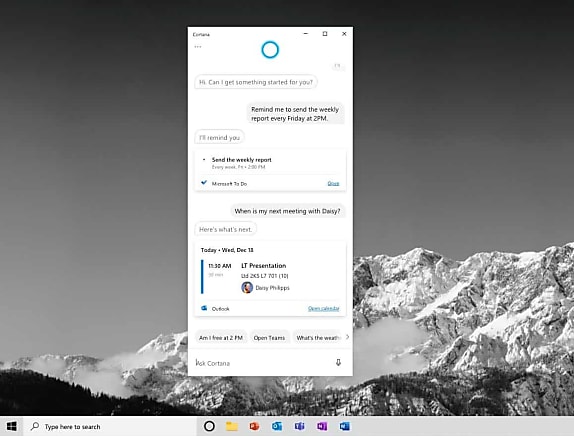This screenshot has height=436, width=574.
Task: Open Outlook from the taskbar
Action: (x=277, y=426)
